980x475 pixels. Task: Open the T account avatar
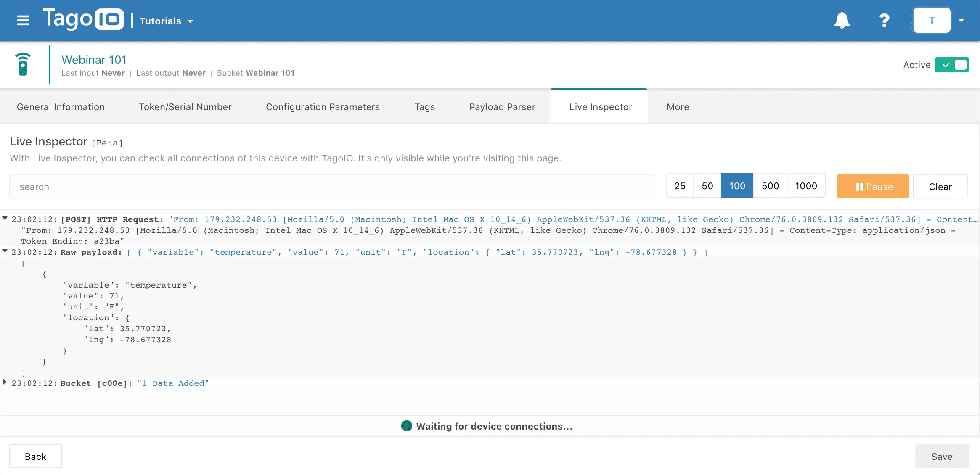coord(932,20)
